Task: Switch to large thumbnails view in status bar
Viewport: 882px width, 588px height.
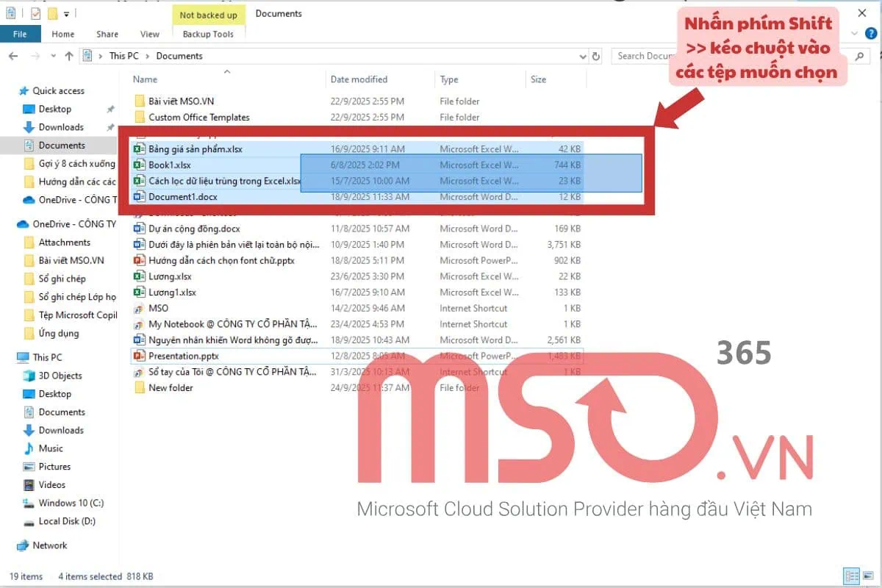Action: (869, 576)
